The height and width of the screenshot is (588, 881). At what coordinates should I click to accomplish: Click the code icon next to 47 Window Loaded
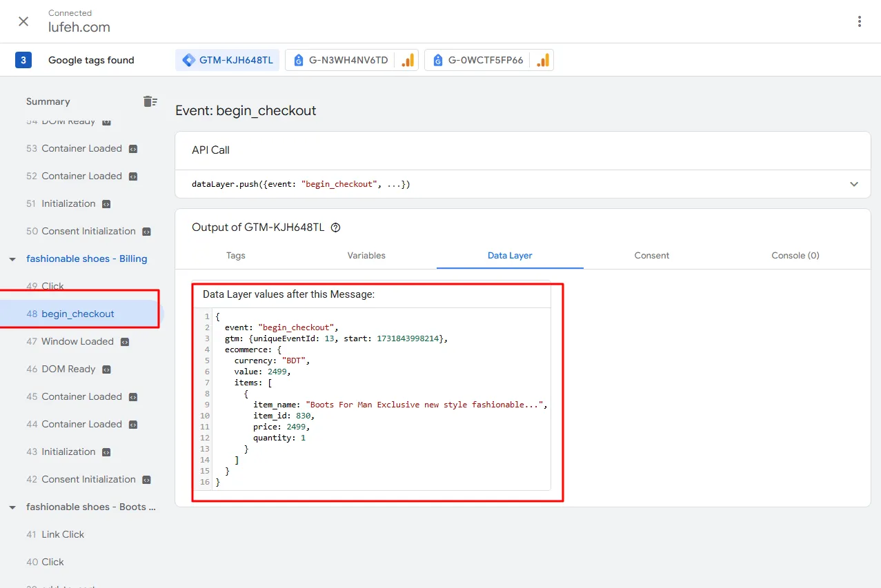tap(125, 342)
